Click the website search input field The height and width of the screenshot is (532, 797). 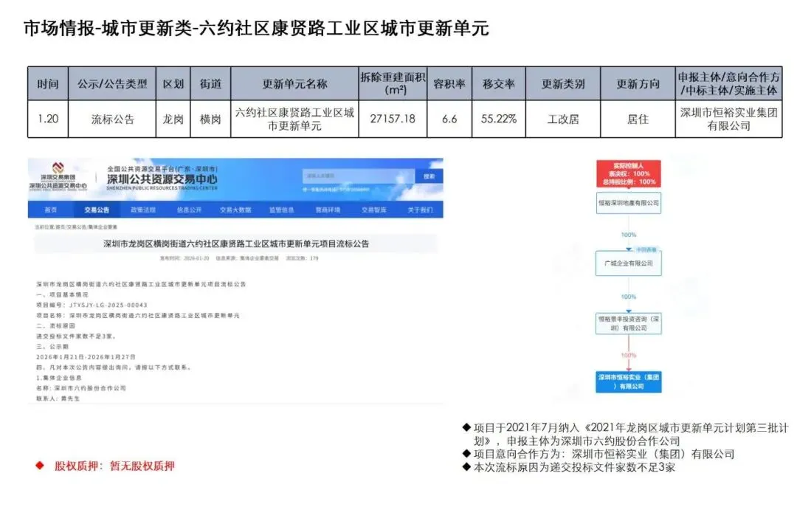tap(359, 176)
